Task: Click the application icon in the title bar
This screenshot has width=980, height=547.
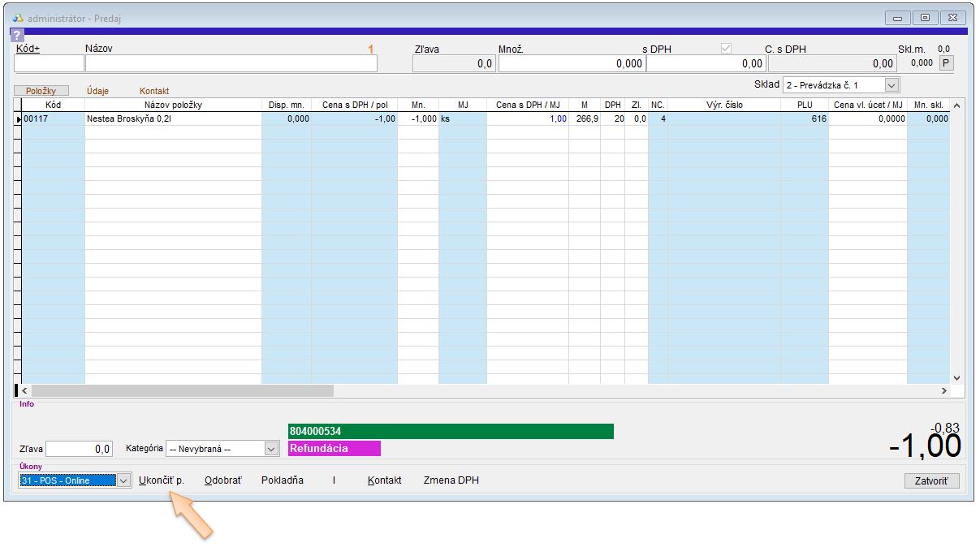Action: point(17,18)
